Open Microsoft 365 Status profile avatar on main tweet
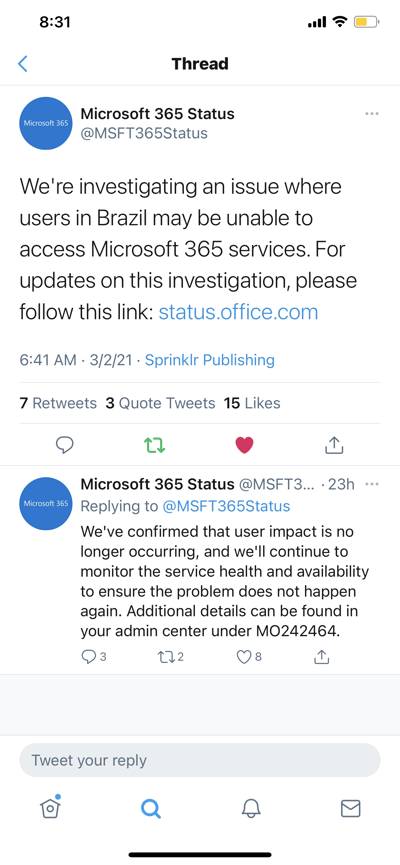 coord(46,123)
